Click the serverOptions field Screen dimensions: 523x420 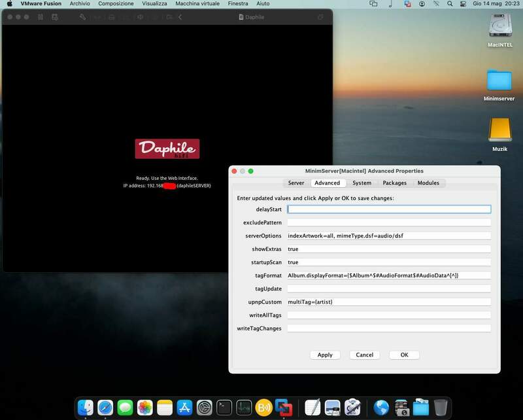pos(389,236)
